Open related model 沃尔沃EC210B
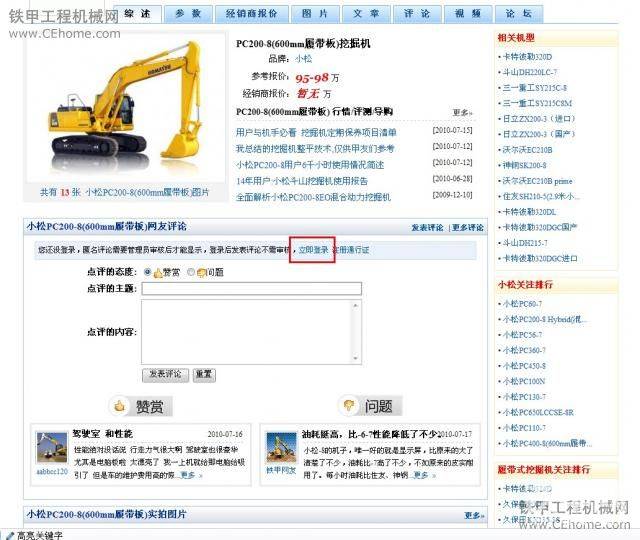 pos(527,150)
